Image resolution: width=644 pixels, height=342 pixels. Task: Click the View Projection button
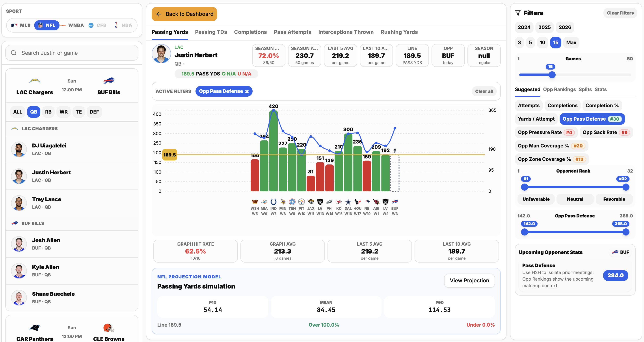point(469,280)
